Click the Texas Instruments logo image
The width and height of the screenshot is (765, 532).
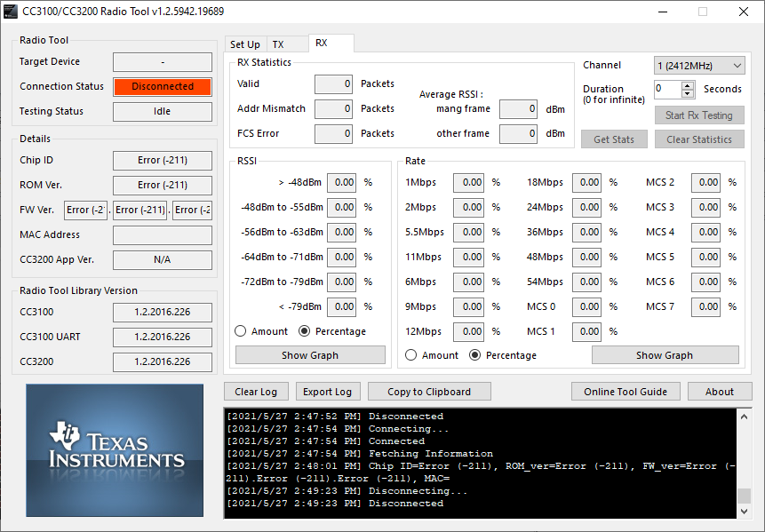115,450
